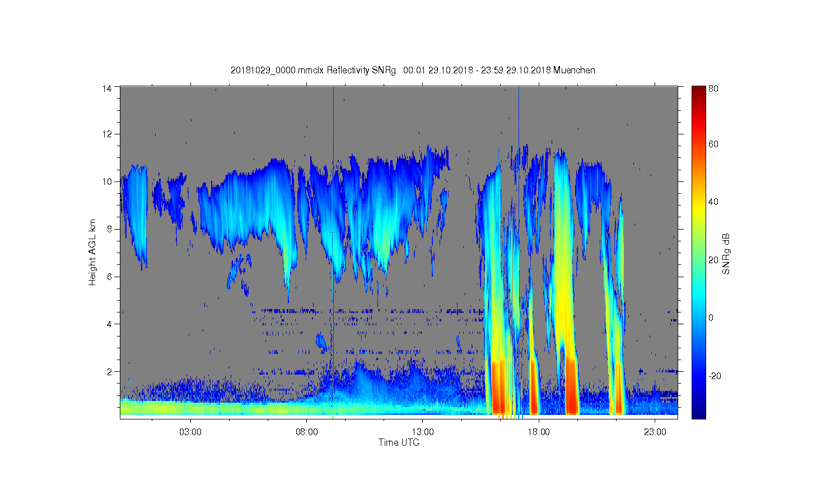Viewport: 840px width, 504px height.
Task: Click the 18:00 time tick label
Action: click(539, 432)
